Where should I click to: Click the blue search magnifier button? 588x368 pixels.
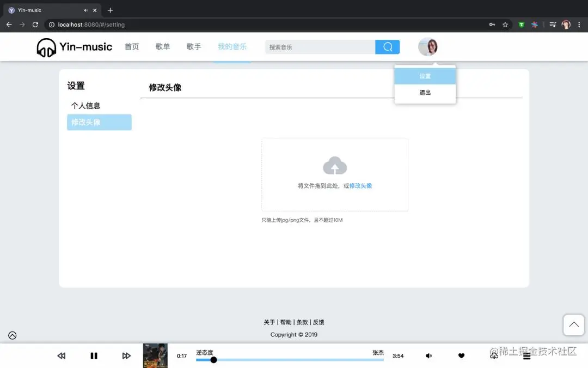pyautogui.click(x=388, y=47)
